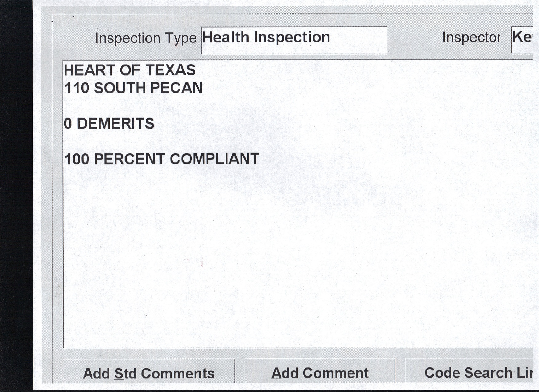Place cursor on HEART OF TEXAS line

129,70
